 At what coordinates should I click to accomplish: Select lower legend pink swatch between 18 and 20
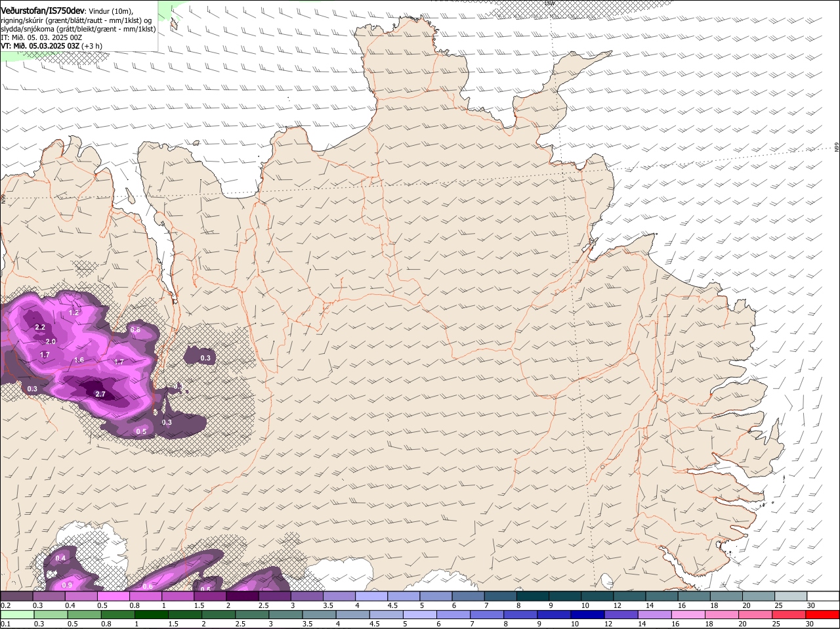[722, 615]
